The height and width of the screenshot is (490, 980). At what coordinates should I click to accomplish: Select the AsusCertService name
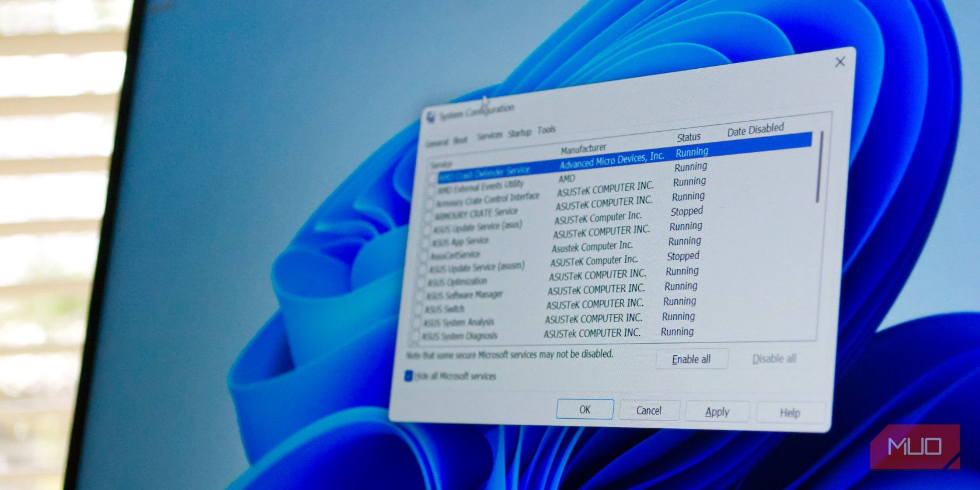pyautogui.click(x=456, y=256)
